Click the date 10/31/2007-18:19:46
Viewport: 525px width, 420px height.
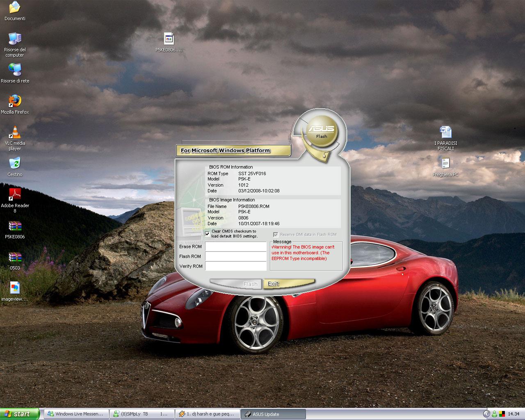[x=259, y=224]
